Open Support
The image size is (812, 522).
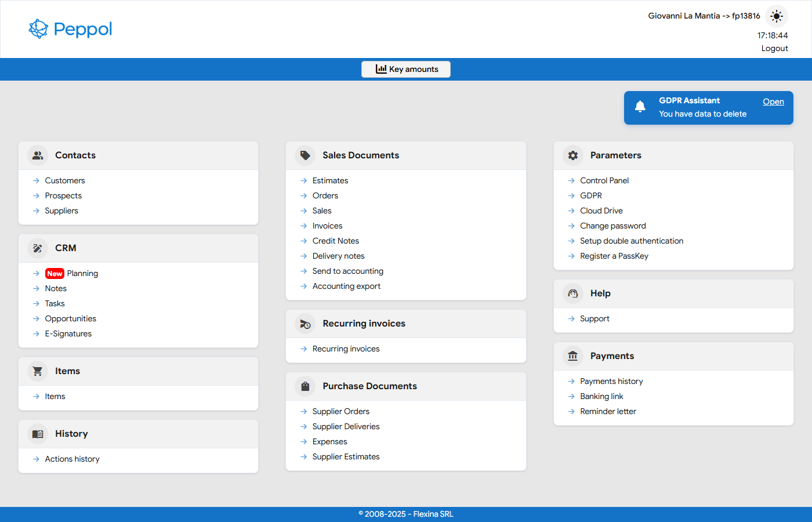pyautogui.click(x=594, y=318)
